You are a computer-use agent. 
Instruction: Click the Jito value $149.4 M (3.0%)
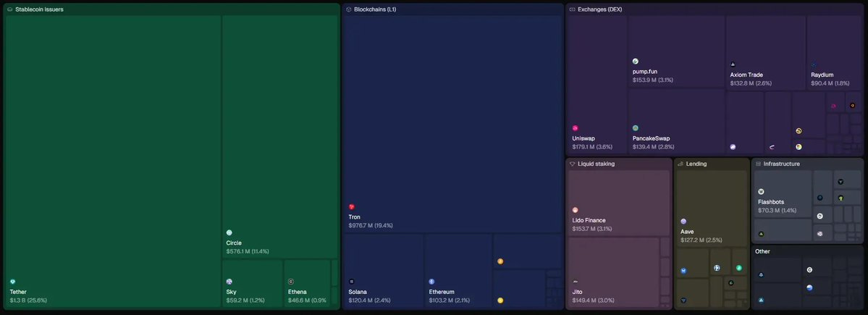pyautogui.click(x=593, y=301)
